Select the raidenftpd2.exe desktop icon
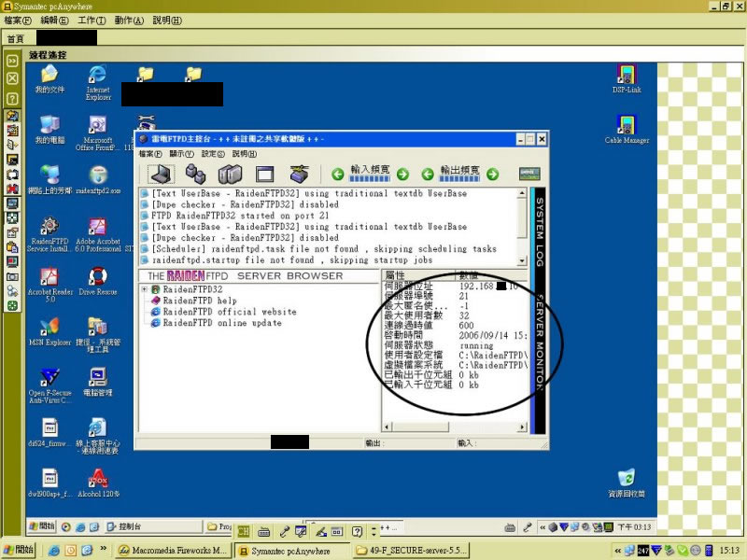The height and width of the screenshot is (560, 747). [x=98, y=180]
